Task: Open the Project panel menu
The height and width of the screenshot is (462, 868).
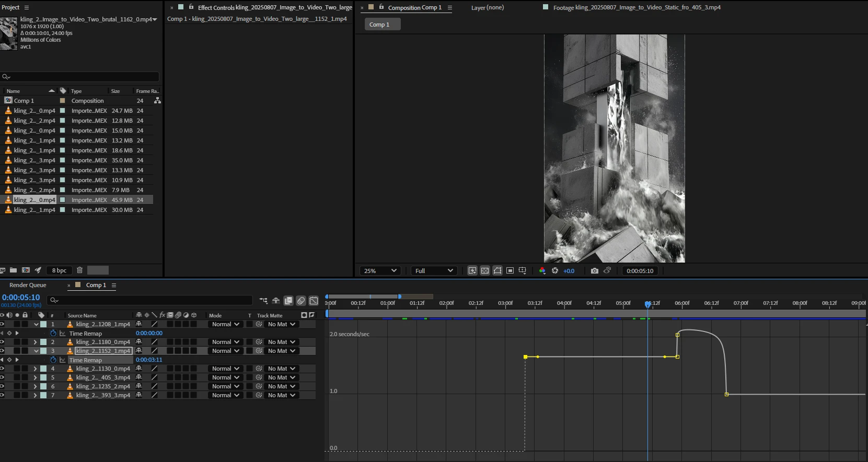Action: (27, 7)
